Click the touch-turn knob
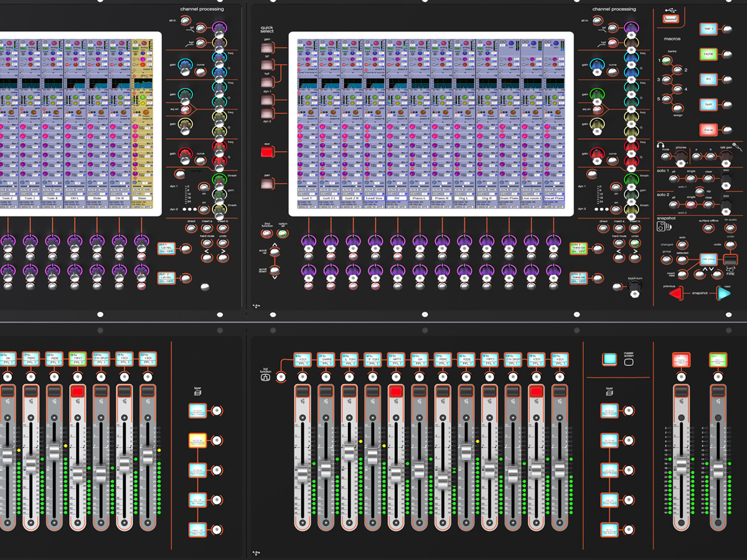Viewport: 747px width, 560px height. click(x=634, y=287)
